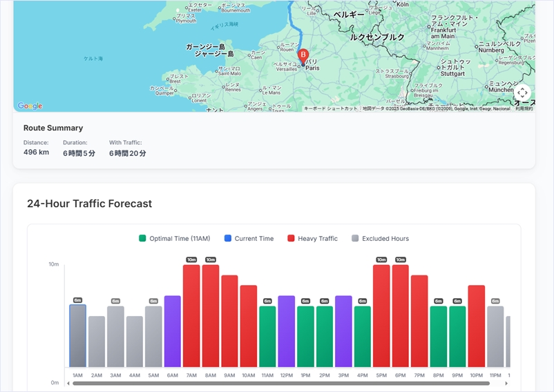This screenshot has width=554, height=392.
Task: Select the gray 11PM excluded bar
Action: [x=495, y=337]
